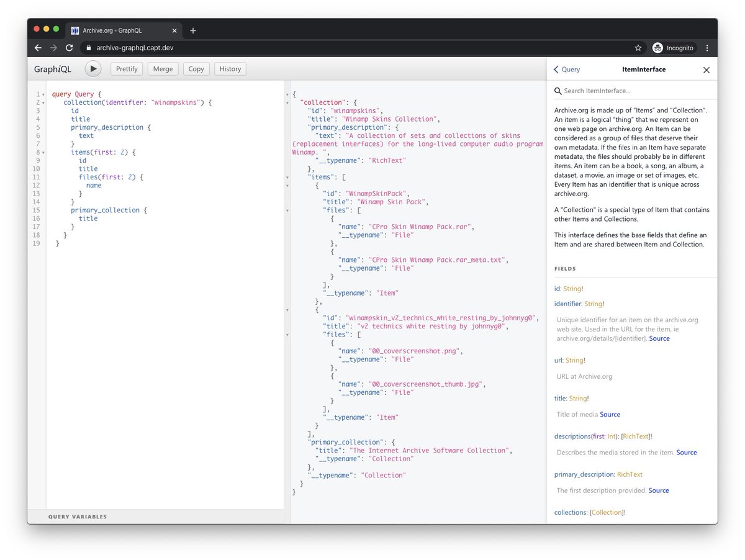Screen dimensions: 745x560
Task: Fold "files" array under WinampSkinPack result
Action: pos(287,210)
